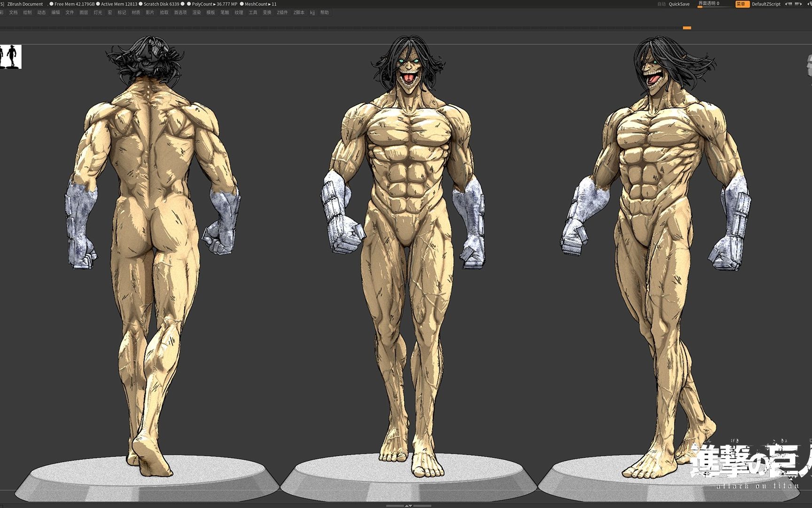Viewport: 812px width, 508px height.
Task: Click the DefaultZScript button
Action: coord(766,4)
